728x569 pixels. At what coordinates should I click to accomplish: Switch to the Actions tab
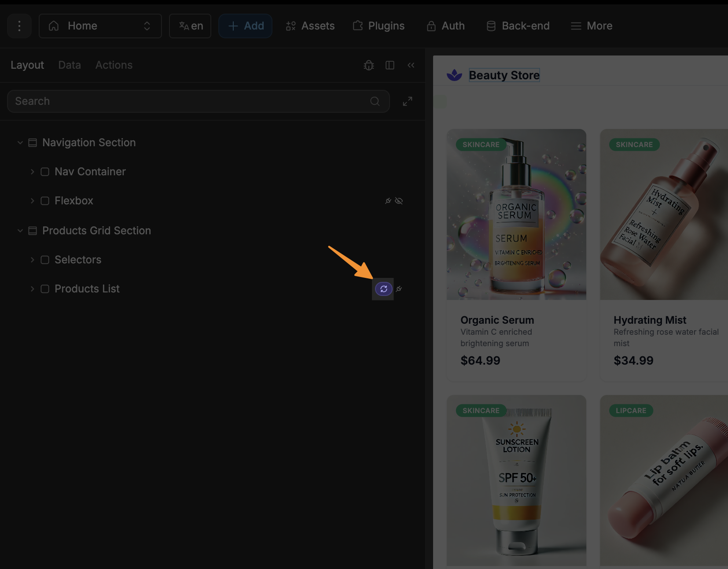pos(114,65)
